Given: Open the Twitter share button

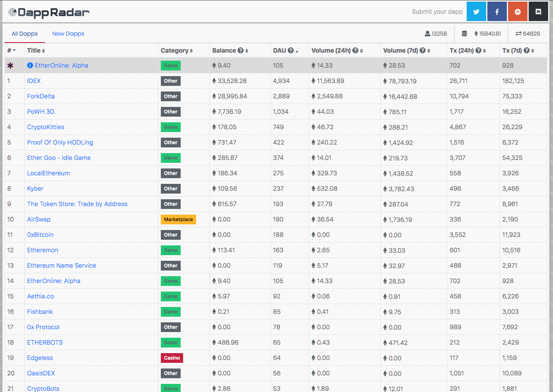Looking at the screenshot, I should click(x=476, y=11).
